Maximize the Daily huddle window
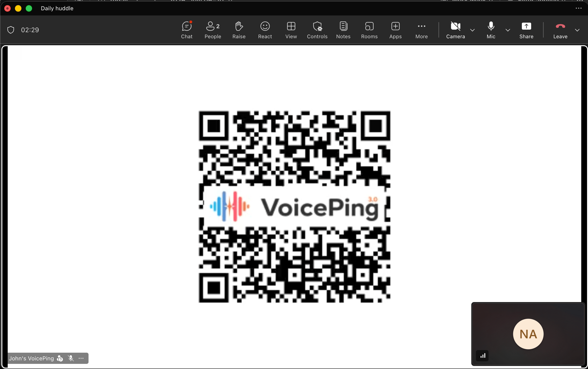This screenshot has width=588, height=369. coord(29,8)
